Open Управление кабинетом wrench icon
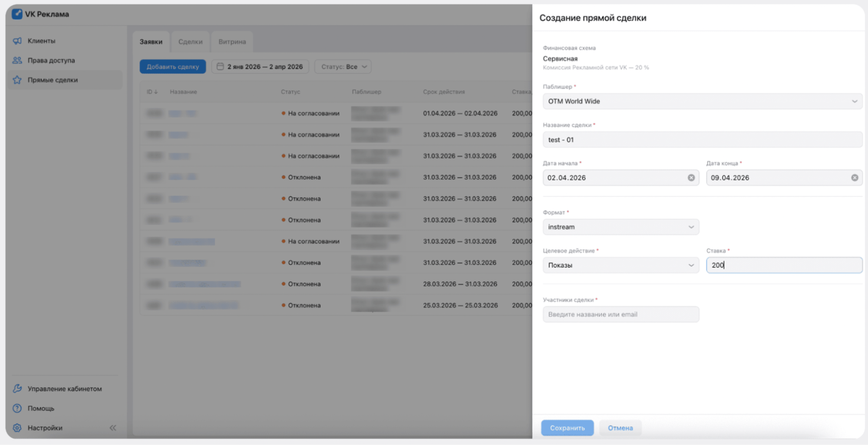This screenshot has height=445, width=868. point(17,389)
